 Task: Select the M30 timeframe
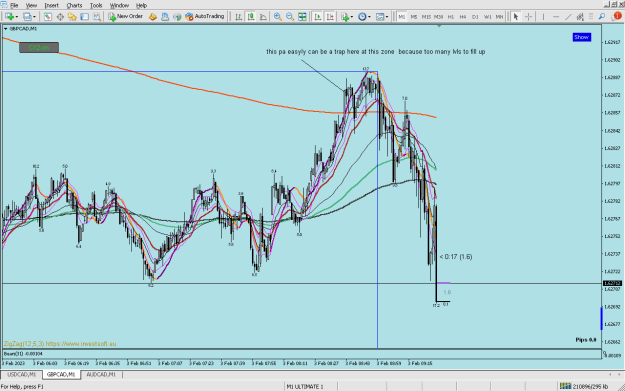438,17
